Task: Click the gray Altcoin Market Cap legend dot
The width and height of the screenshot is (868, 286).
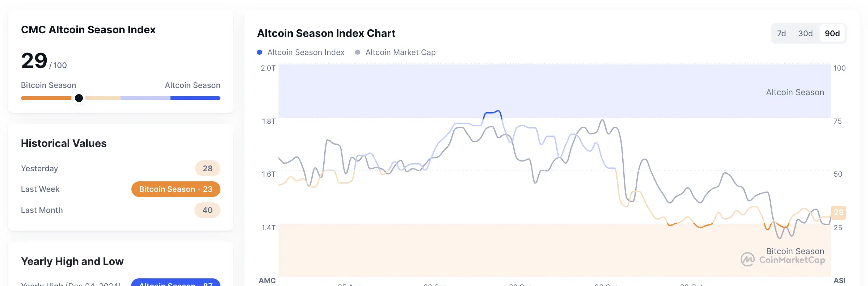Action: tap(357, 52)
